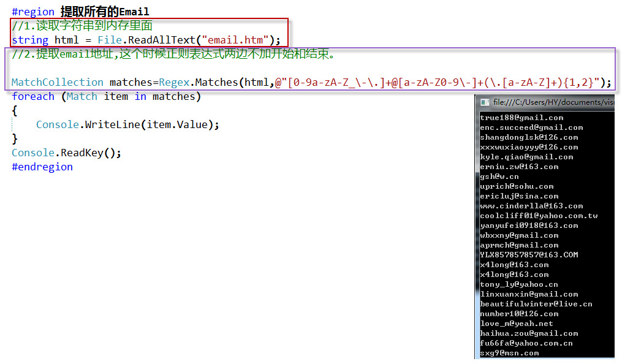The height and width of the screenshot is (364, 633).
Task: Click 'gsh@w.cn' output line
Action: 499,176
